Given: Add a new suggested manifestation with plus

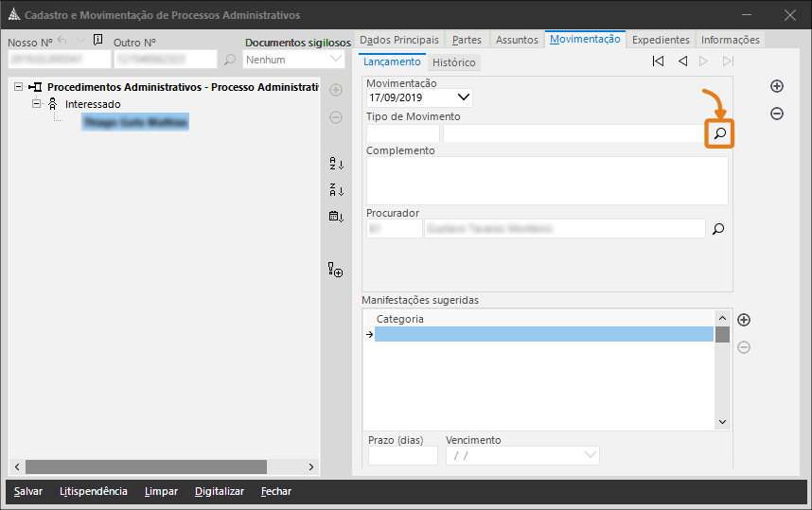Looking at the screenshot, I should tap(744, 320).
